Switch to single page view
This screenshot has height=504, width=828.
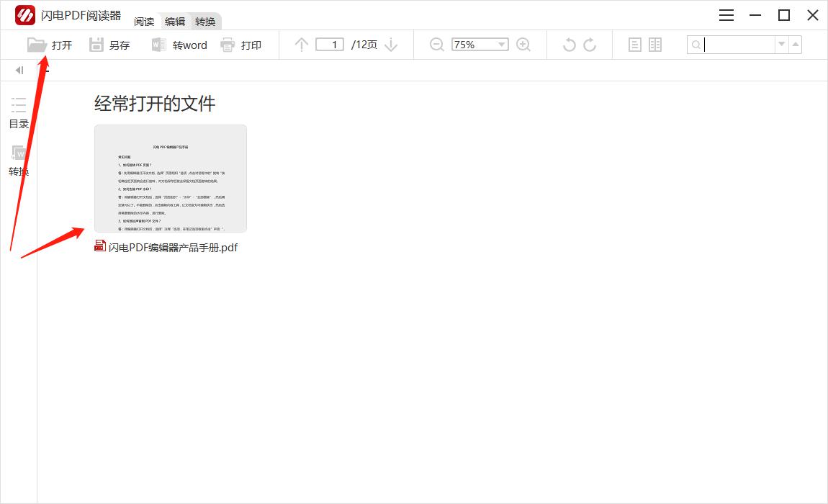[634, 45]
